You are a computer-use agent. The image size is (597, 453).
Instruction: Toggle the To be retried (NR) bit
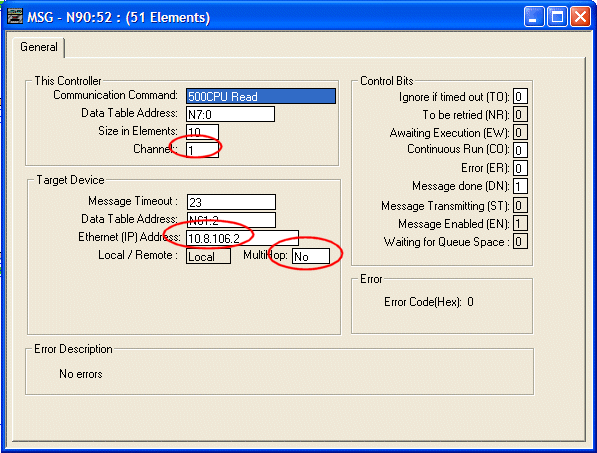click(x=520, y=114)
